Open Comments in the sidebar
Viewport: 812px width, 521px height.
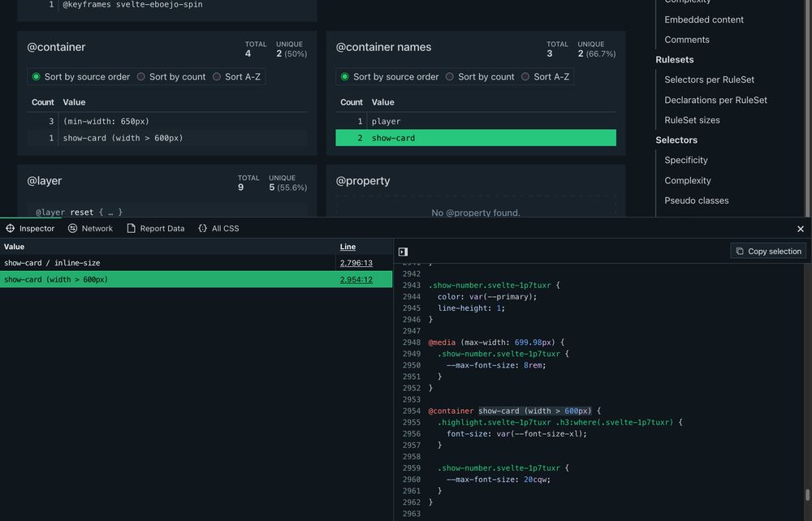click(687, 40)
